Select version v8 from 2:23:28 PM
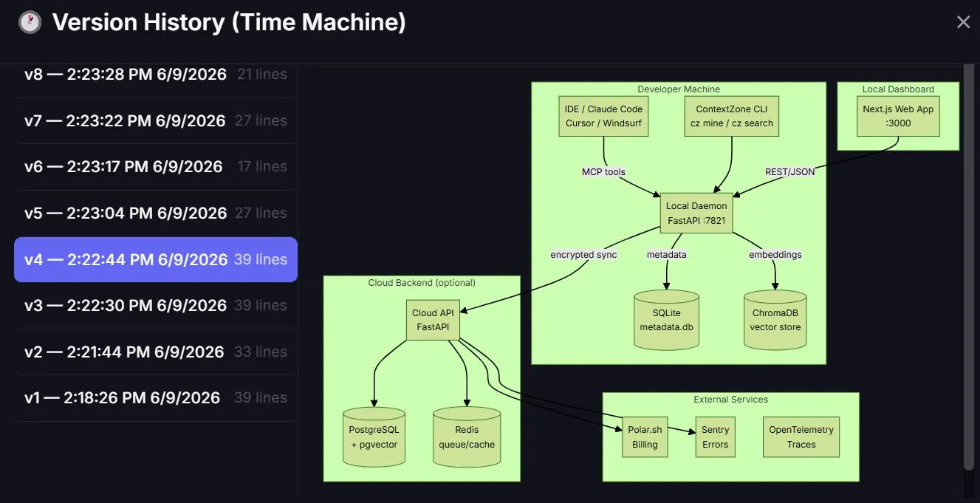980x503 pixels. pyautogui.click(x=156, y=75)
